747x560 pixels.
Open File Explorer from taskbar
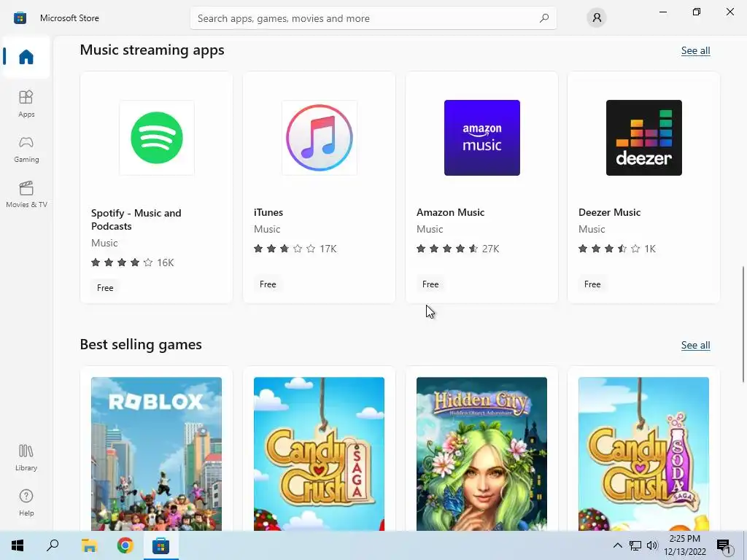pos(89,545)
